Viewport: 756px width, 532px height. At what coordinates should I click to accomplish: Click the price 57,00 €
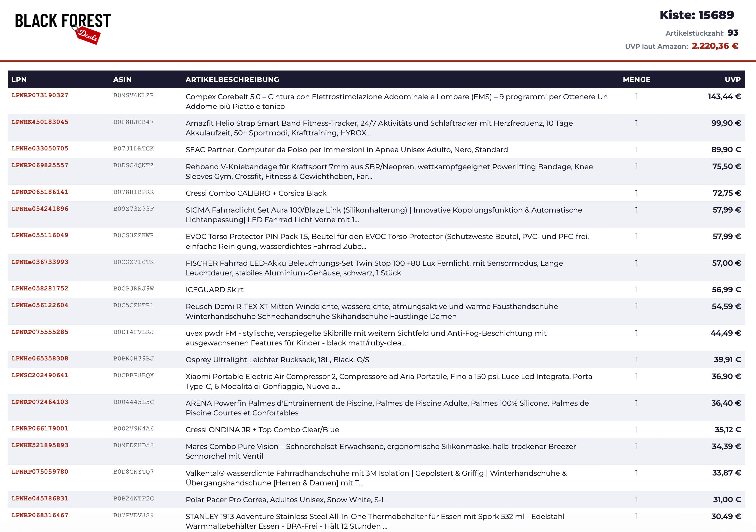726,263
